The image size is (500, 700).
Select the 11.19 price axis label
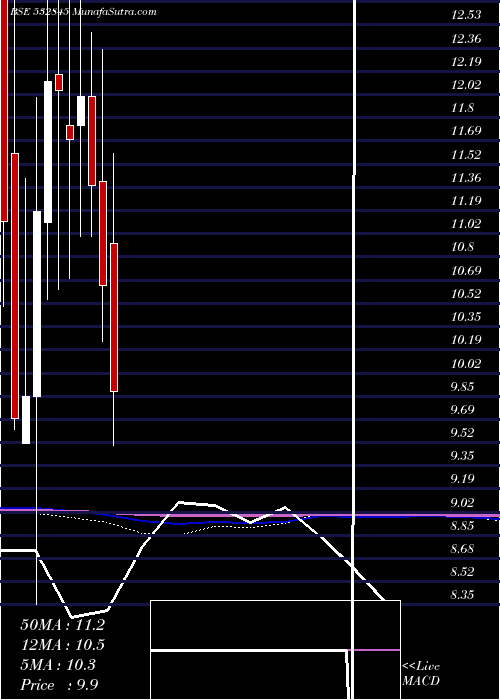pos(466,201)
